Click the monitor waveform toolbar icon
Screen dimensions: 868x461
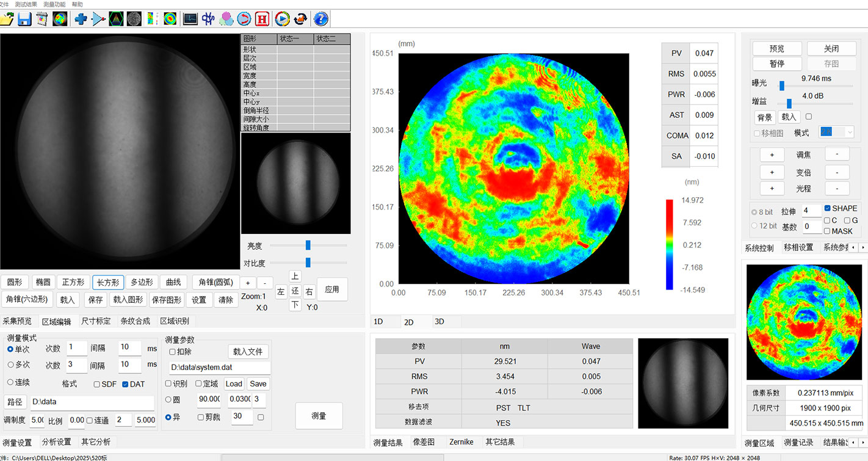(x=190, y=19)
